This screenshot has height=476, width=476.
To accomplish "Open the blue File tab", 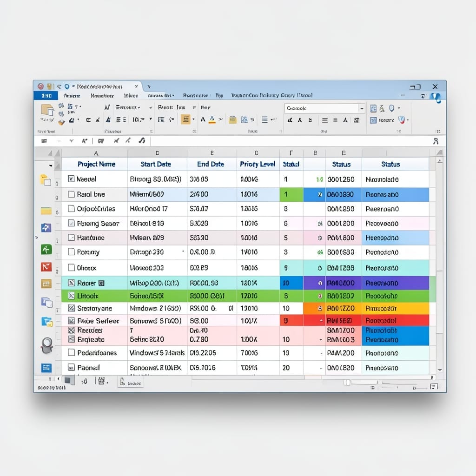I will point(46,96).
